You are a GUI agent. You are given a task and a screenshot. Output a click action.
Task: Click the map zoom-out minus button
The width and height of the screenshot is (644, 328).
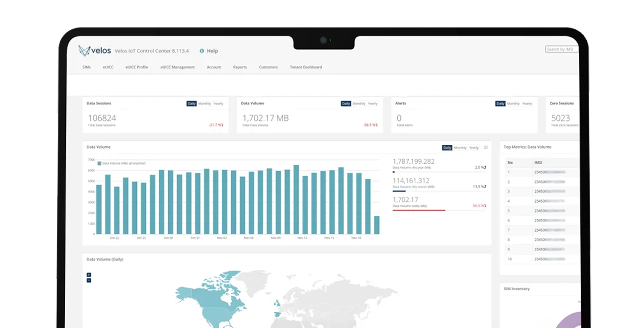click(89, 280)
